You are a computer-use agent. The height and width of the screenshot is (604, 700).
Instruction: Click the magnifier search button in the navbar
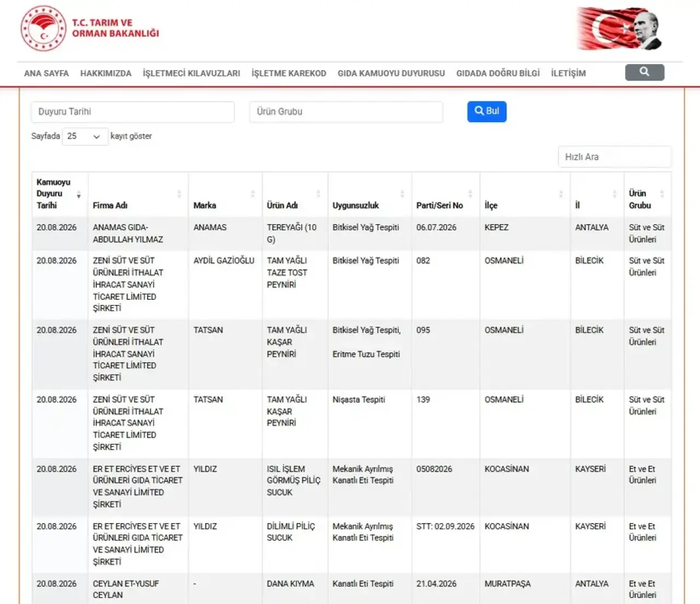pyautogui.click(x=644, y=72)
